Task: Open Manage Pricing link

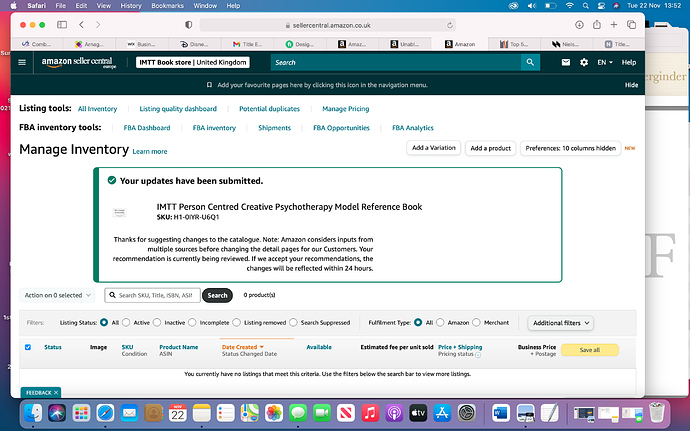Action: (345, 109)
